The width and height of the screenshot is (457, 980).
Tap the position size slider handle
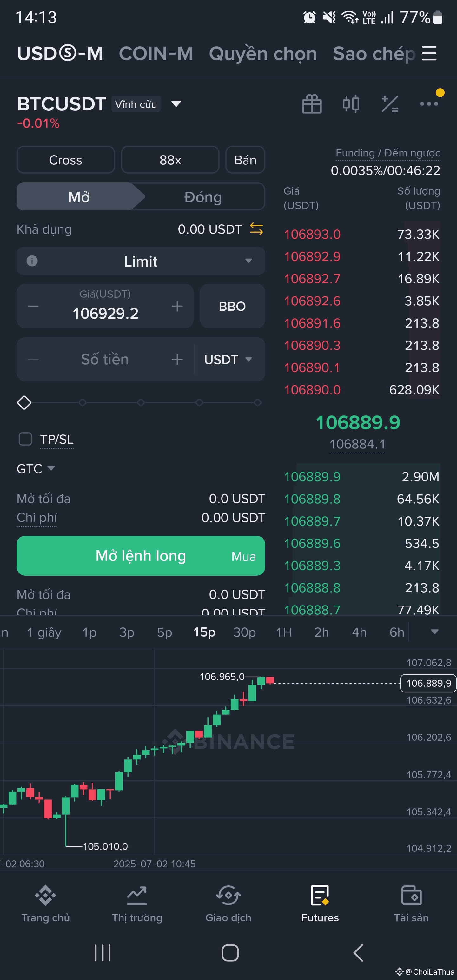pyautogui.click(x=24, y=402)
